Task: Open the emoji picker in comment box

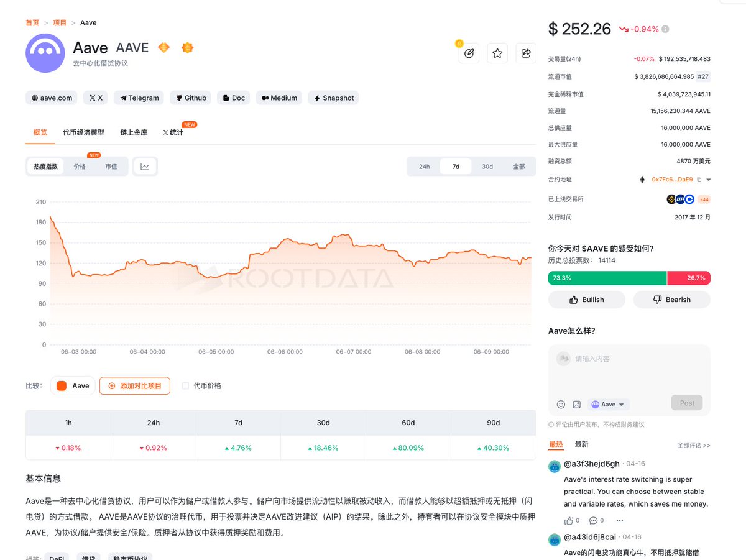Action: [561, 404]
